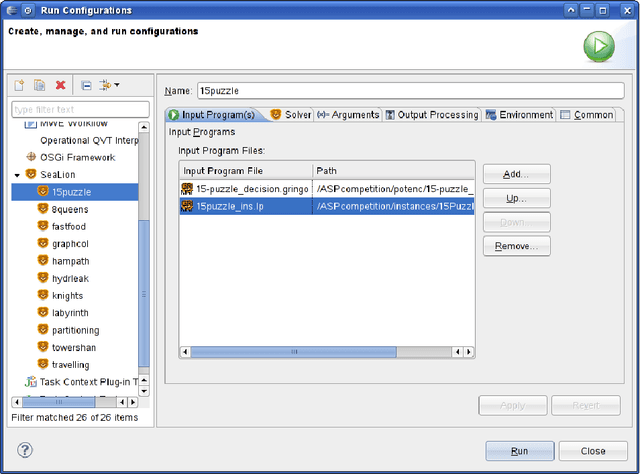
Task: Click the OSGi Framework icon
Action: coord(31,157)
